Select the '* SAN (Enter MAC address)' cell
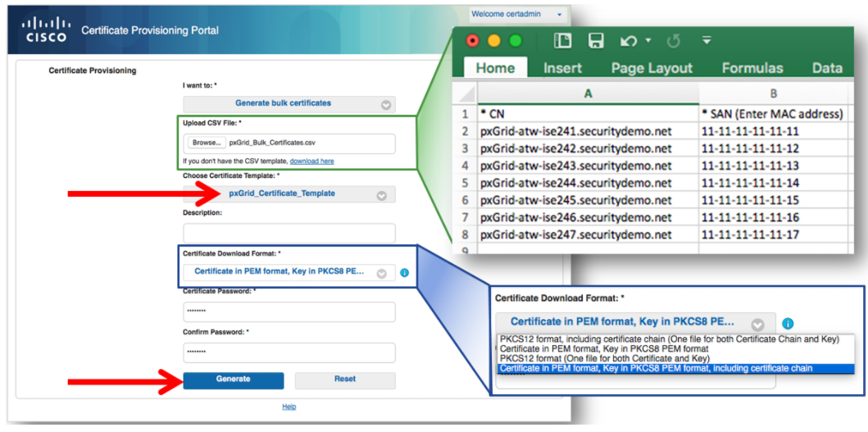Screen dimensions: 868x432 point(773,114)
